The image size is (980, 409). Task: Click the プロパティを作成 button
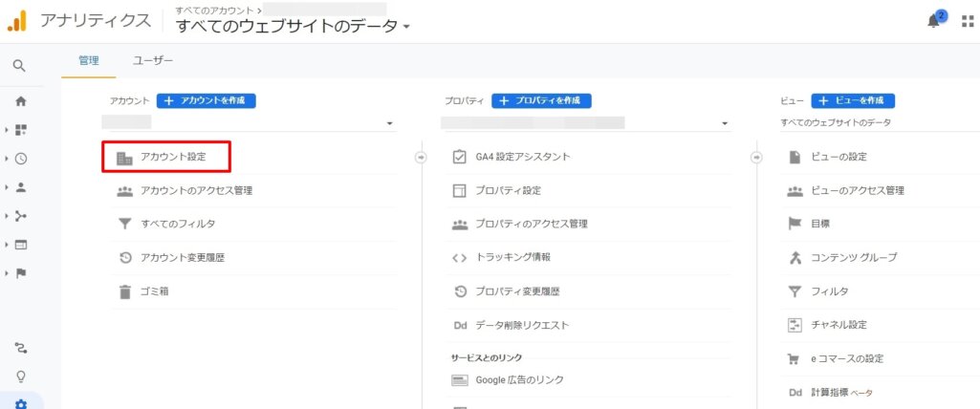[541, 100]
